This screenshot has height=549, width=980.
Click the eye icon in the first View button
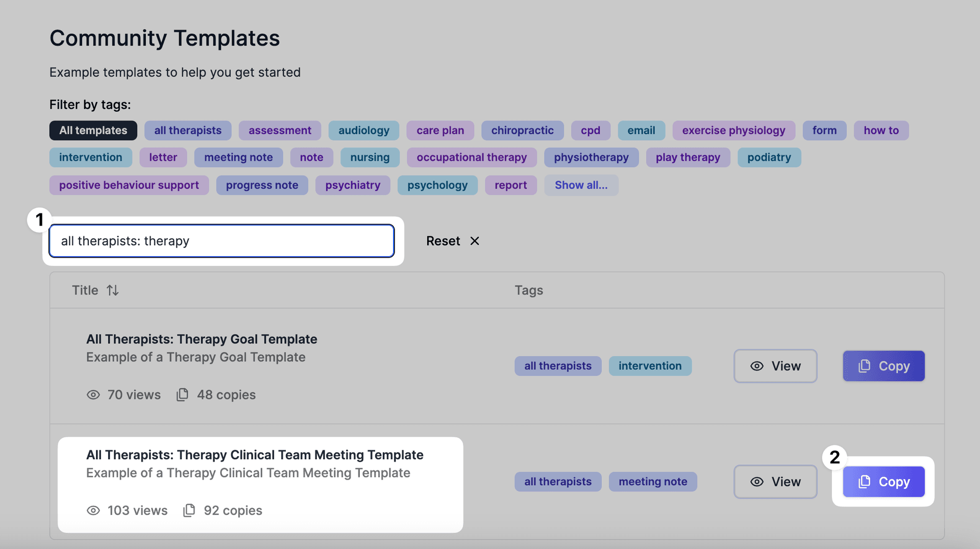756,366
